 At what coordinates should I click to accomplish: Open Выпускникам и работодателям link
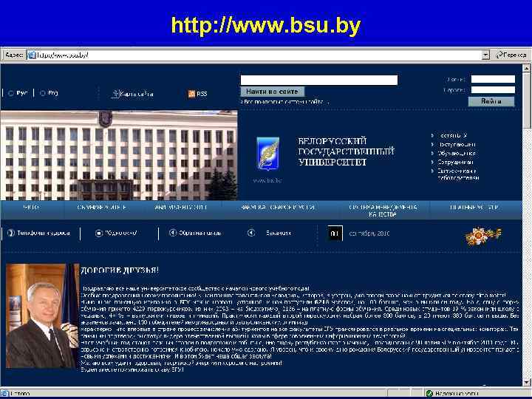pos(458,174)
